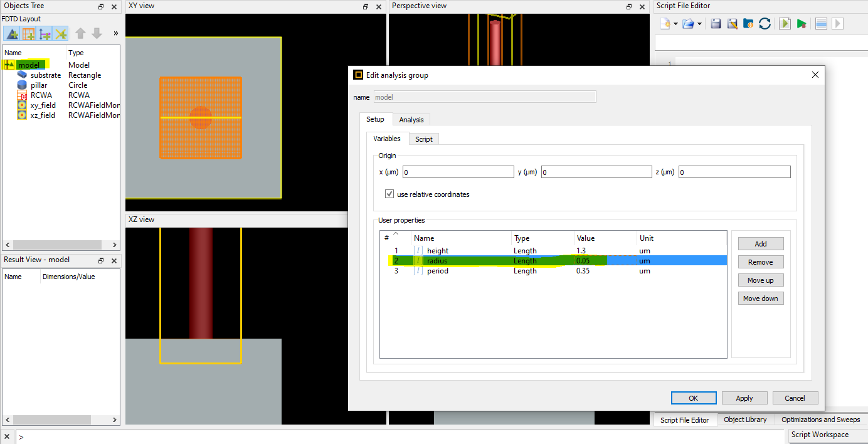Toggle the use relative coordinates checkbox

click(x=389, y=194)
